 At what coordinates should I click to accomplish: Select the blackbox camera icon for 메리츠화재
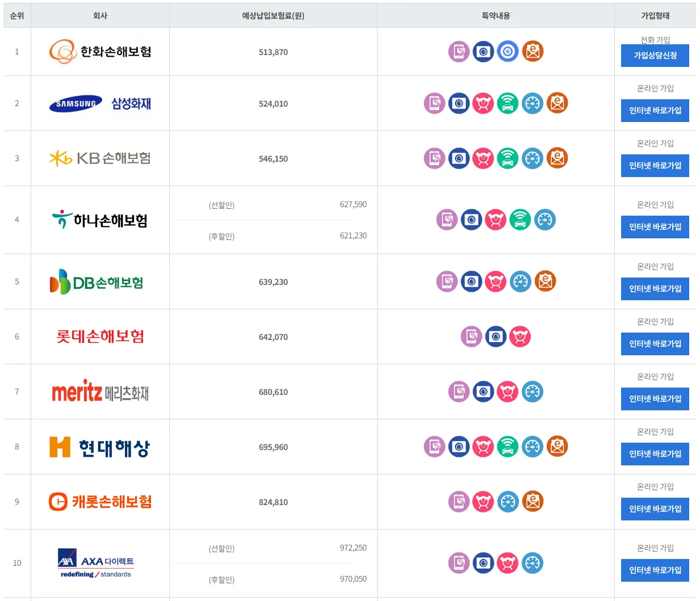[483, 392]
